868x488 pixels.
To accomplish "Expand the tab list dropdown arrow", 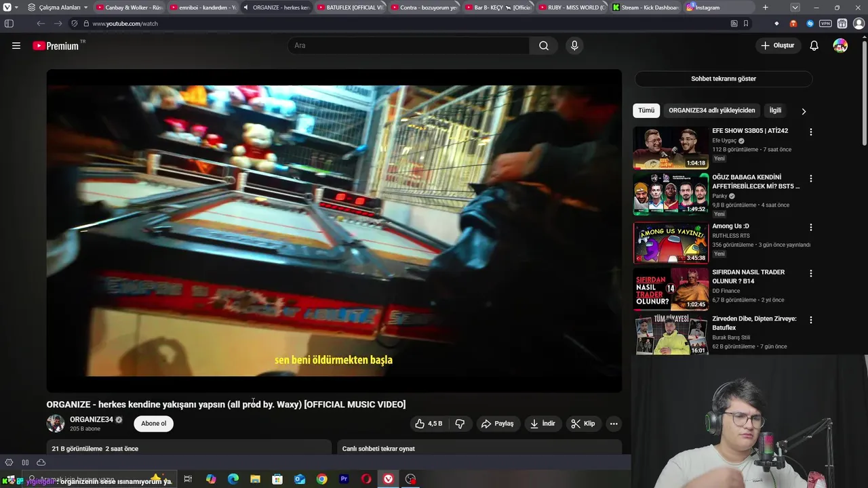I will pyautogui.click(x=795, y=7).
